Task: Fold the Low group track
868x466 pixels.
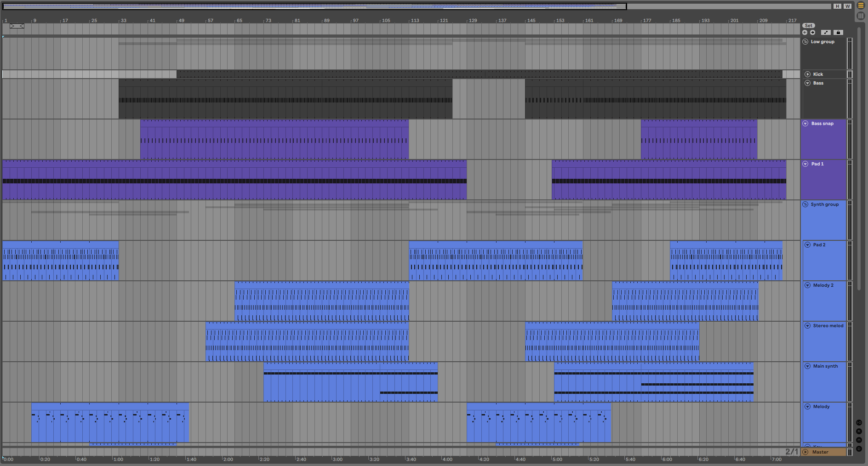Action: click(805, 42)
